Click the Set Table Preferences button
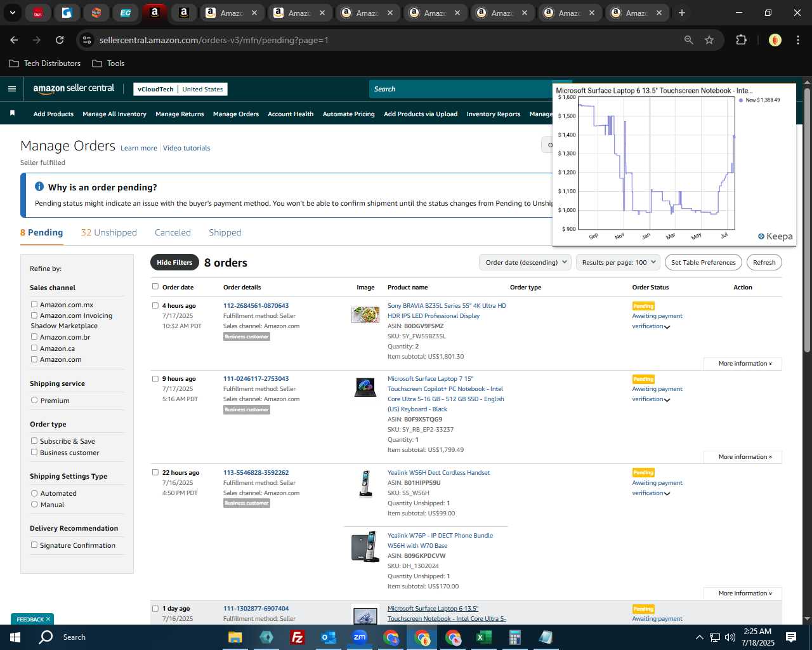Screen dimensions: 812x650 [704, 262]
